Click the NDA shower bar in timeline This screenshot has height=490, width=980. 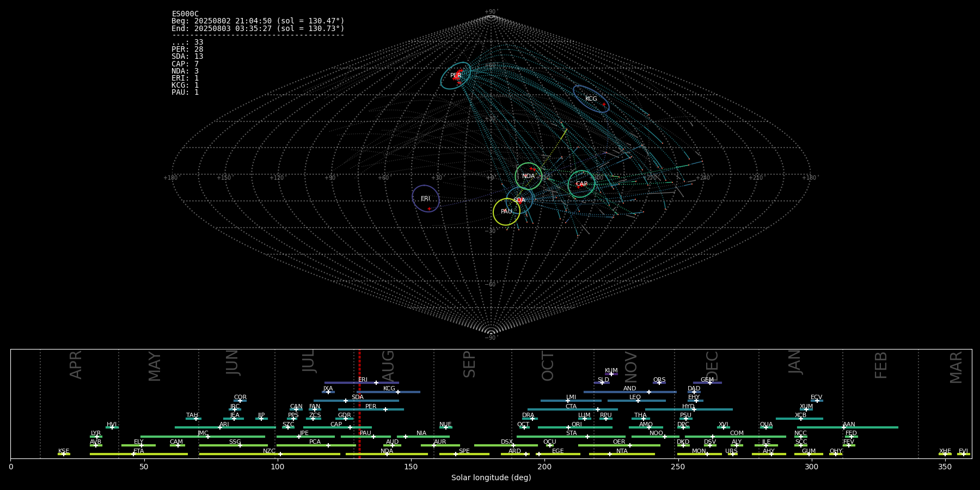tap(387, 454)
